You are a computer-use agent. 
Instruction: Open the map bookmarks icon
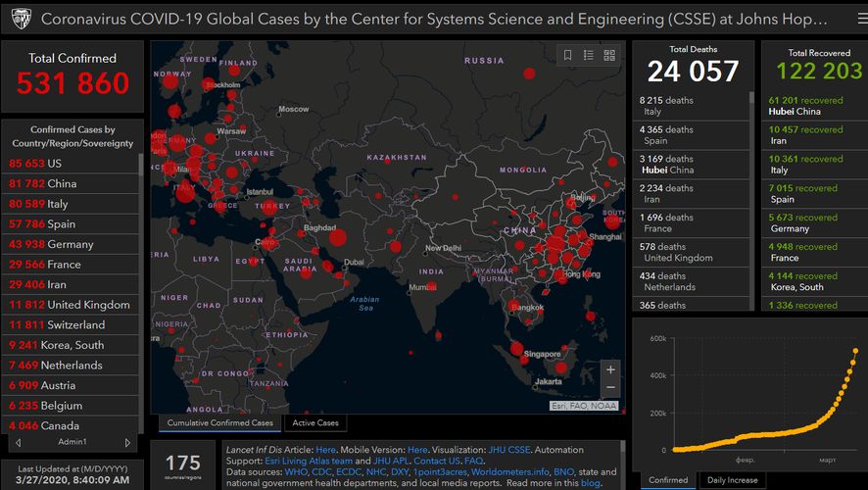[x=567, y=56]
